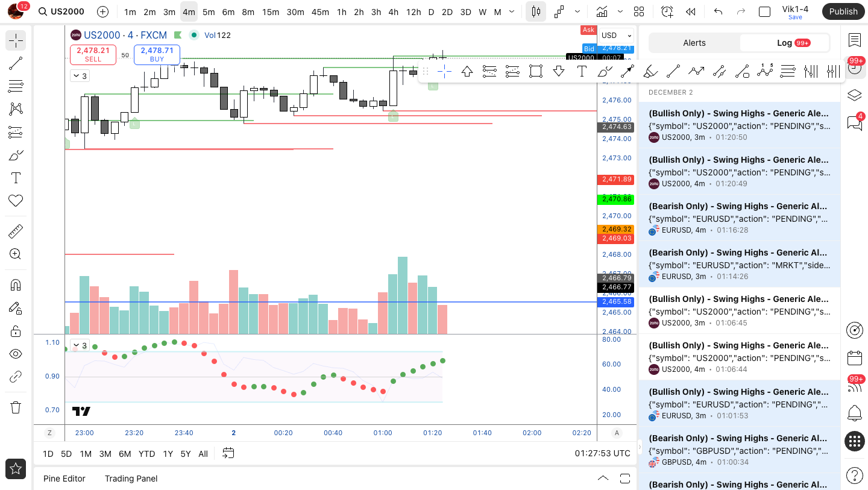The height and width of the screenshot is (490, 868).
Task: Create an alert with the alarm clock icon
Action: pyautogui.click(x=667, y=11)
